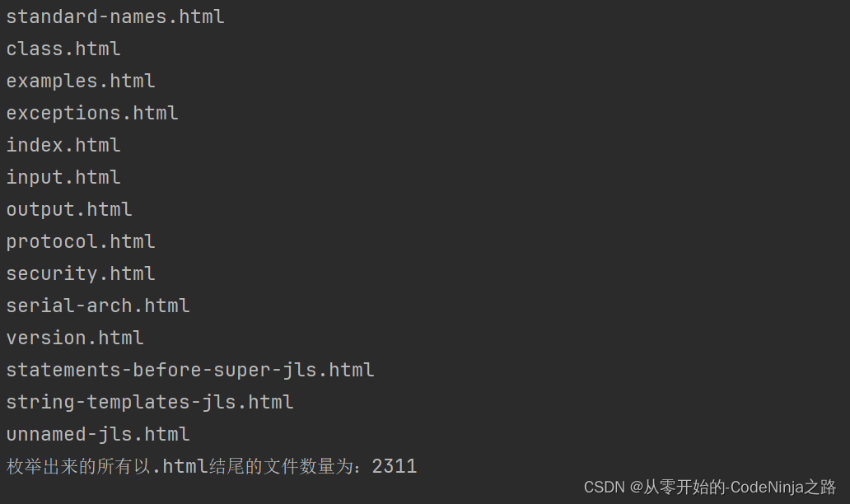Click the unnamed-jls.html entry

(x=98, y=435)
